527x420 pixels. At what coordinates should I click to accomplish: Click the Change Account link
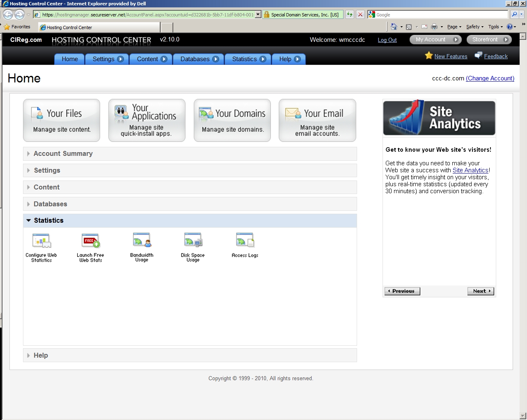(x=490, y=78)
